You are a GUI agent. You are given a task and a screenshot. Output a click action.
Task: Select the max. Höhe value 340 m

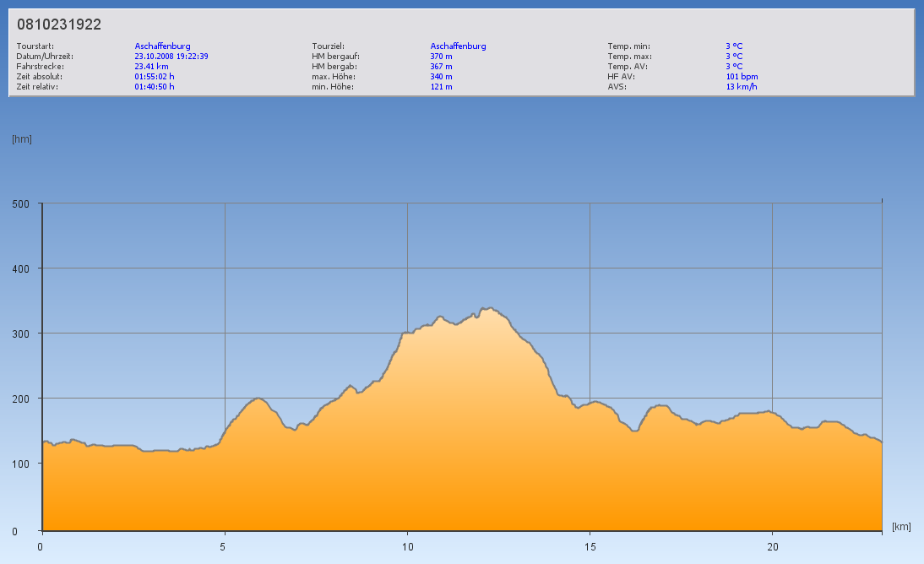pos(441,77)
